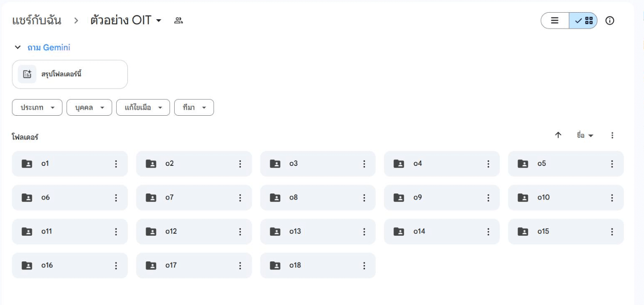644x305 pixels.
Task: Click the shared folder icon of o7
Action: [x=151, y=198]
